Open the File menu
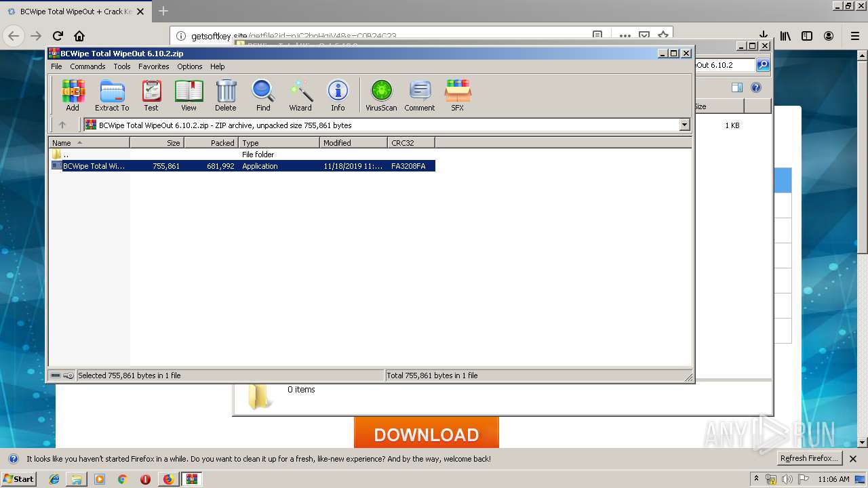Screen dimensions: 868x488 click(x=56, y=66)
